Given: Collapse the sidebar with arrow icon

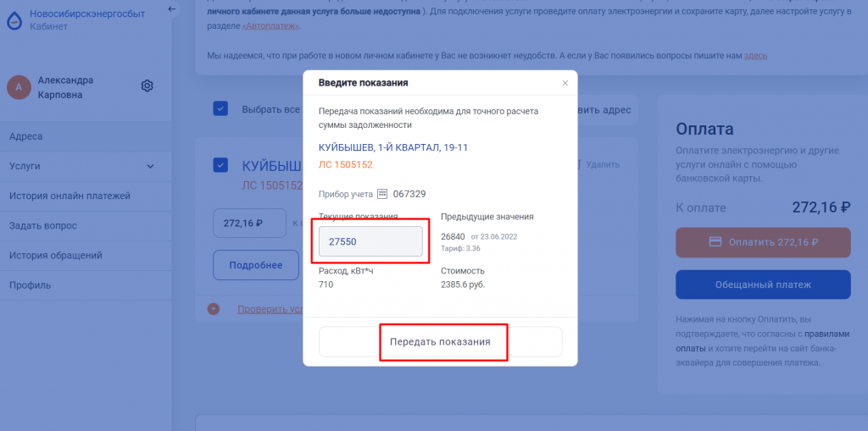Looking at the screenshot, I should tap(173, 9).
